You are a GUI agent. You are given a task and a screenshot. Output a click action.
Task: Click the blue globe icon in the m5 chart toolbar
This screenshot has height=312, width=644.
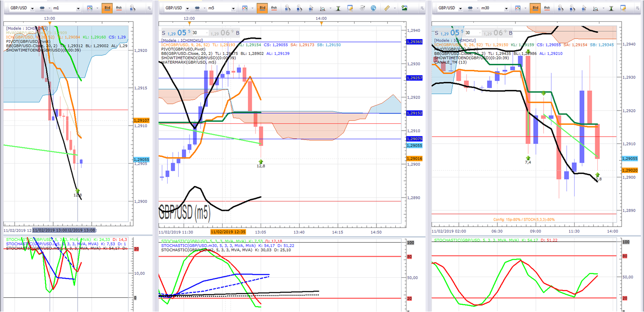pos(373,8)
